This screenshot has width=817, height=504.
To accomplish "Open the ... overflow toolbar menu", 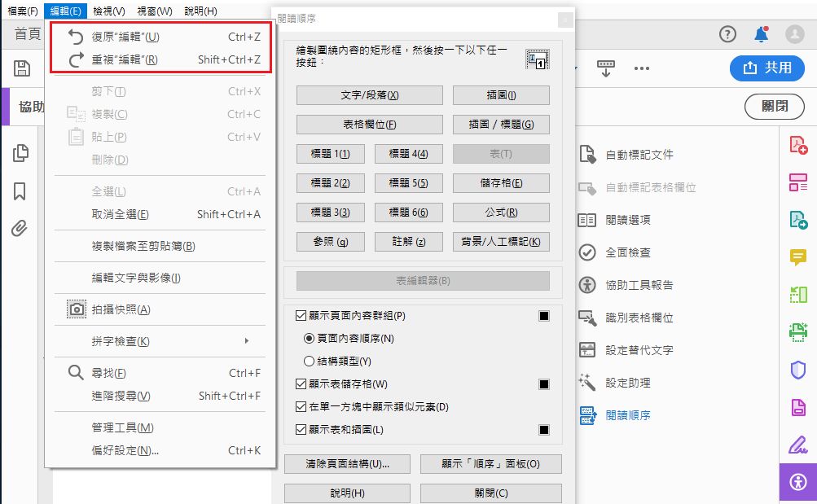I will [x=641, y=69].
